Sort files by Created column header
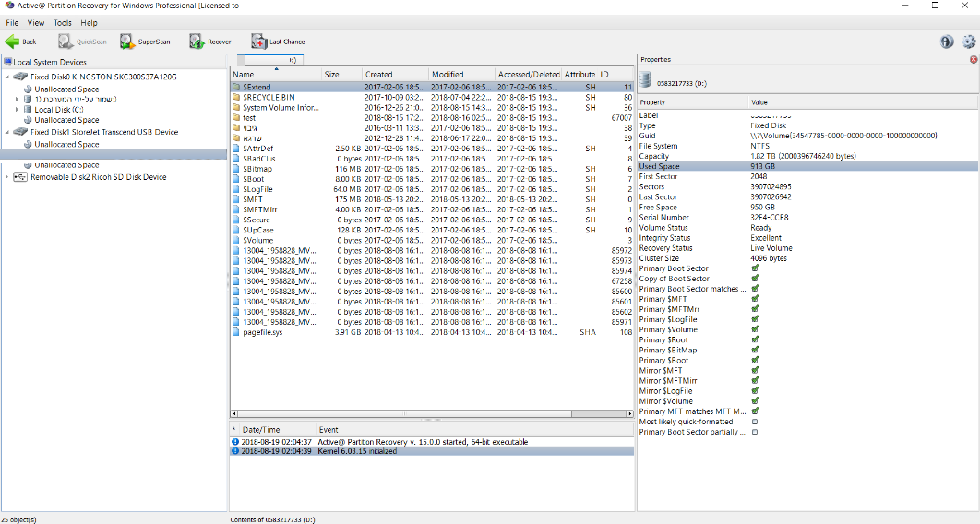The width and height of the screenshot is (980, 524). pyautogui.click(x=396, y=75)
